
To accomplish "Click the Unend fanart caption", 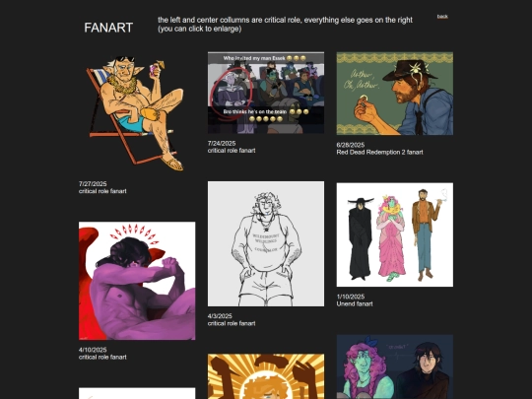I will tap(355, 300).
